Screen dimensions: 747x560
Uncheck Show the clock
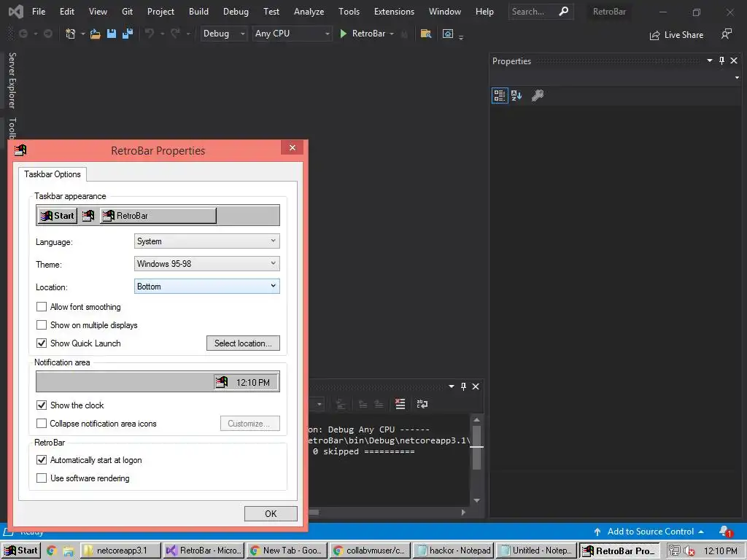(42, 405)
